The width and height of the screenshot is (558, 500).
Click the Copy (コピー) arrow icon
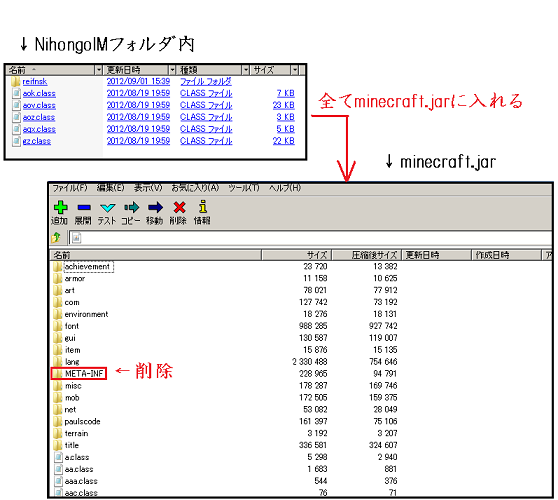click(131, 207)
